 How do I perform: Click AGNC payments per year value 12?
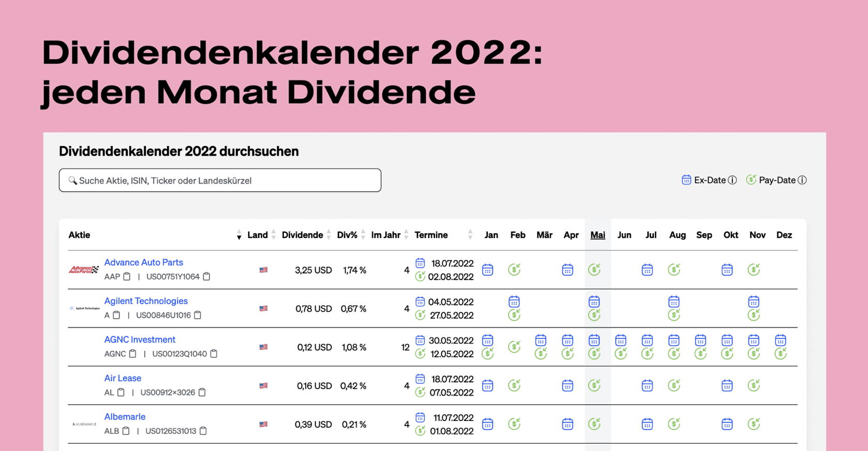point(405,348)
